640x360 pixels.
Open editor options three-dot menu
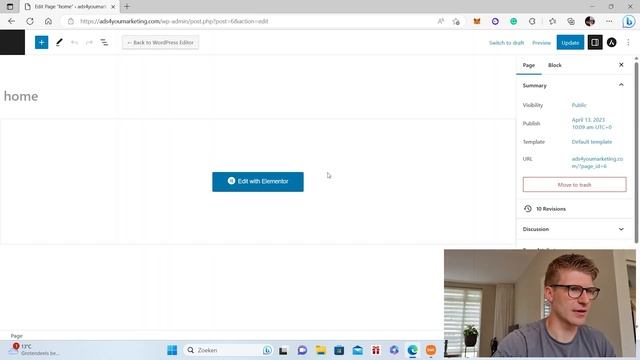point(628,42)
